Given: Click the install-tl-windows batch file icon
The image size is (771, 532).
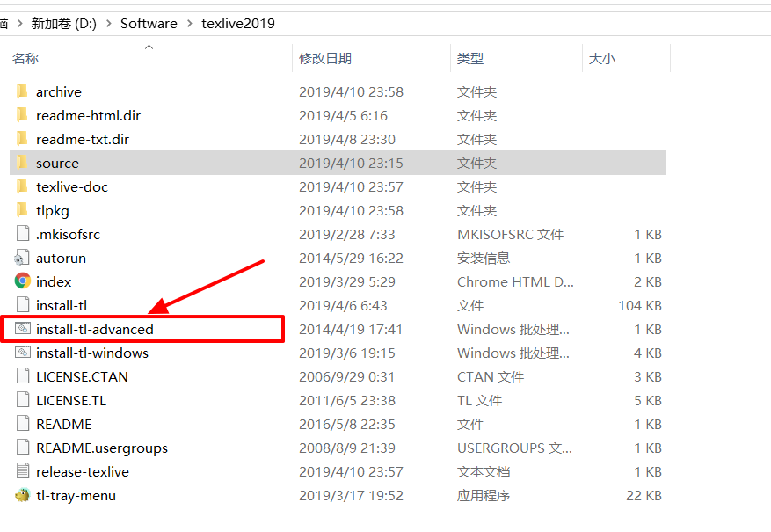Looking at the screenshot, I should [x=23, y=353].
